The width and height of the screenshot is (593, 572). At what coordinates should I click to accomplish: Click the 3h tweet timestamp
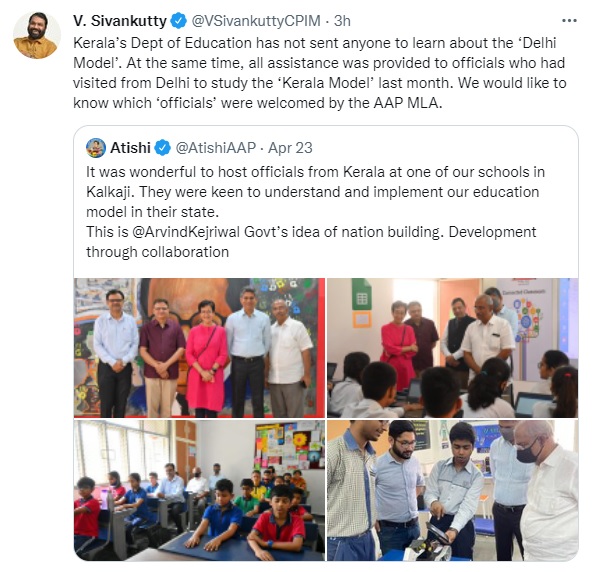(342, 21)
